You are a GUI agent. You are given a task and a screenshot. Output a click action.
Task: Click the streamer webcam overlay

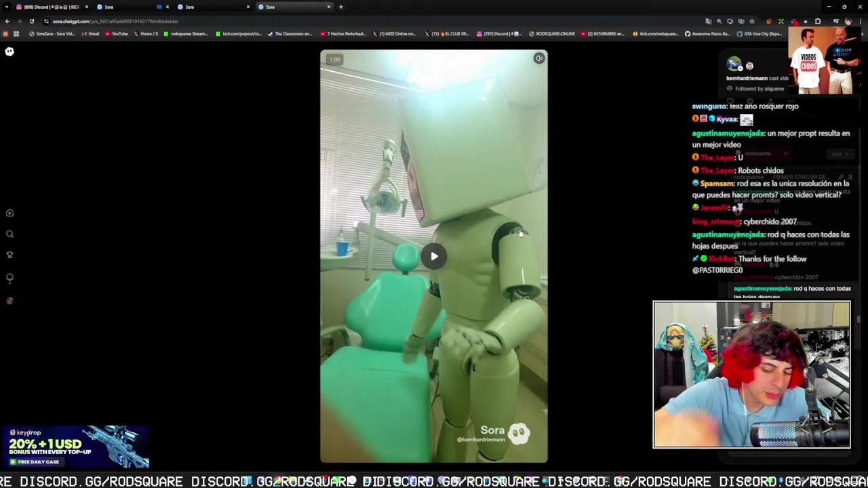[751, 375]
